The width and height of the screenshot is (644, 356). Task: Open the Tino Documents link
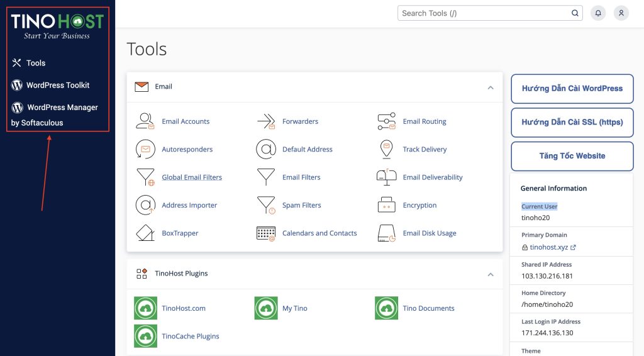(x=428, y=308)
